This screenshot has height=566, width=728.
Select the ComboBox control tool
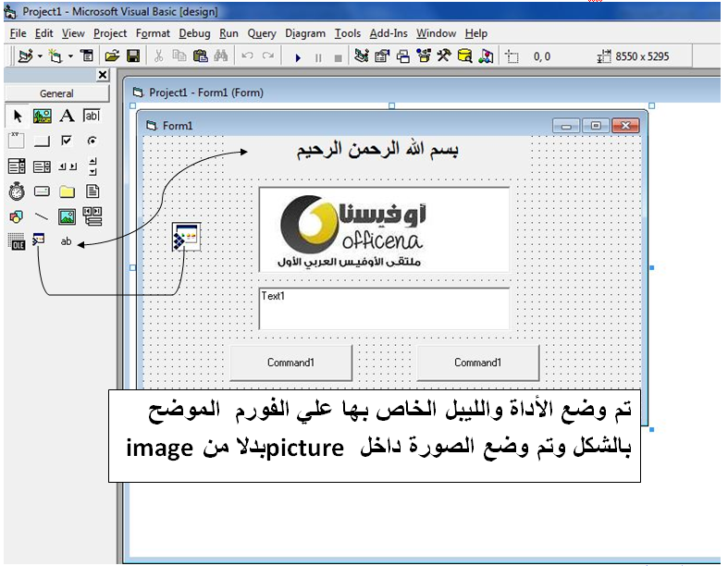(17, 166)
